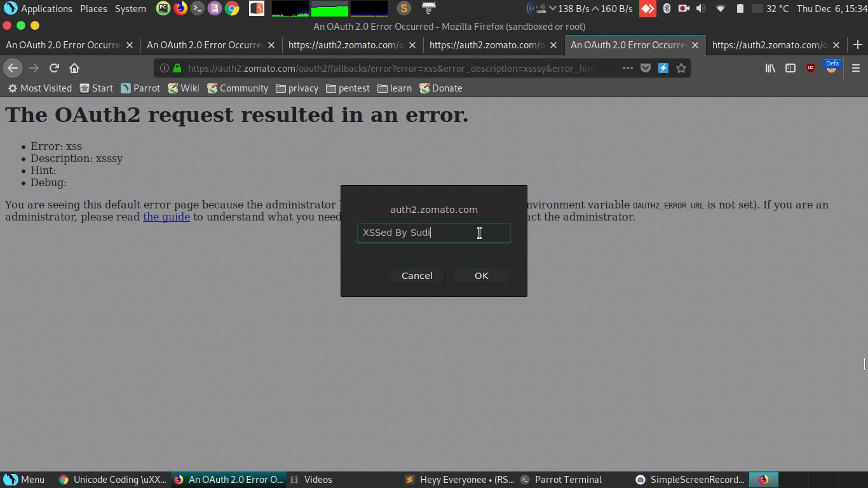Open the volume control in tray
The height and width of the screenshot is (488, 868).
click(x=701, y=8)
